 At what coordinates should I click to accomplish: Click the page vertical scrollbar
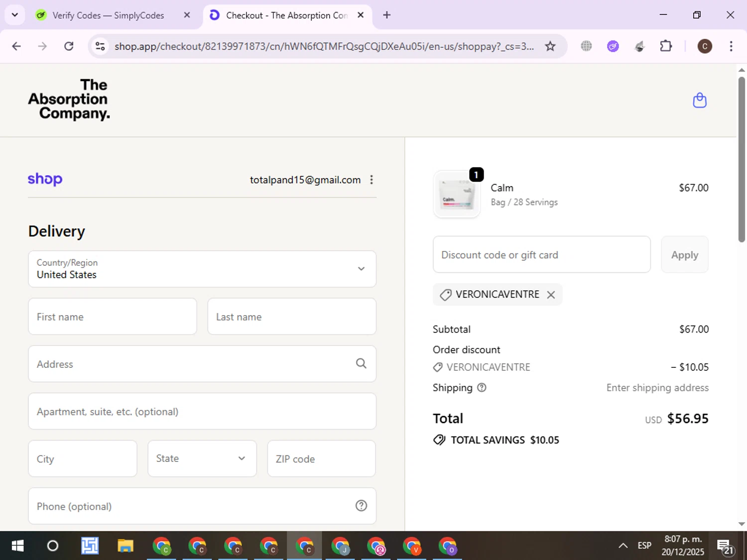pos(742,159)
